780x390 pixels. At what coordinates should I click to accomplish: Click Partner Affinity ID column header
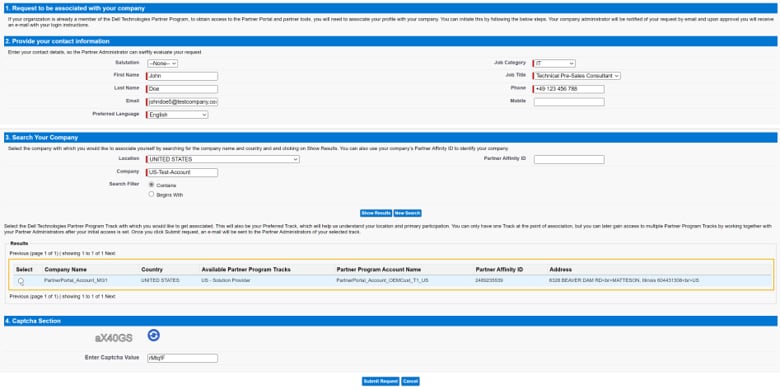click(499, 270)
